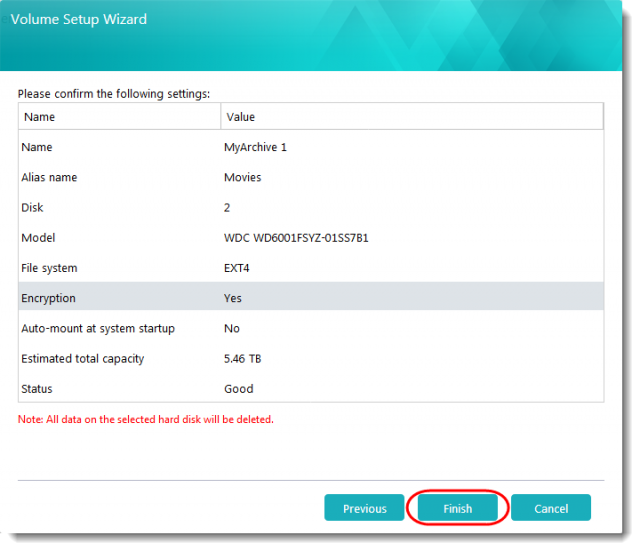Click the red data deletion warning note
This screenshot has width=640, height=551.
click(x=146, y=419)
